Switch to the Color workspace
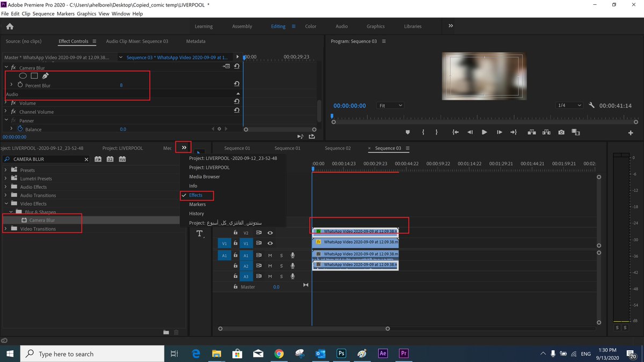This screenshot has height=362, width=644. pos(311,26)
